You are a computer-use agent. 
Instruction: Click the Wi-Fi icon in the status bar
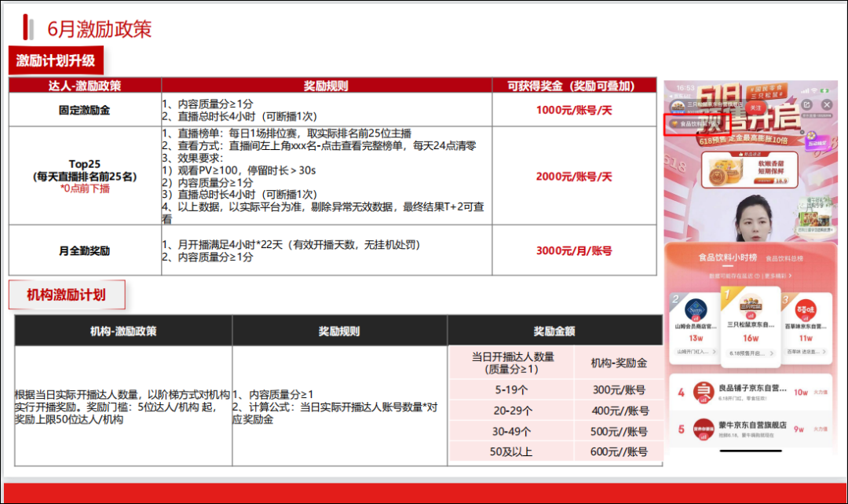(x=813, y=90)
